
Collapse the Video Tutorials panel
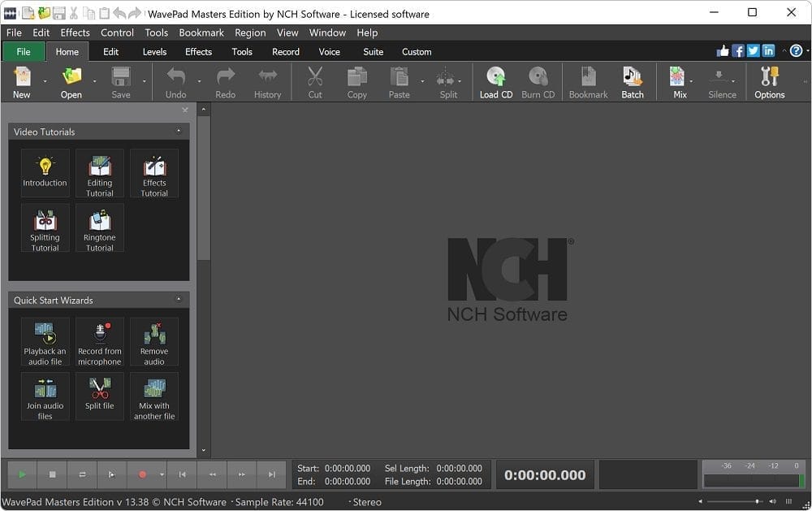point(179,131)
